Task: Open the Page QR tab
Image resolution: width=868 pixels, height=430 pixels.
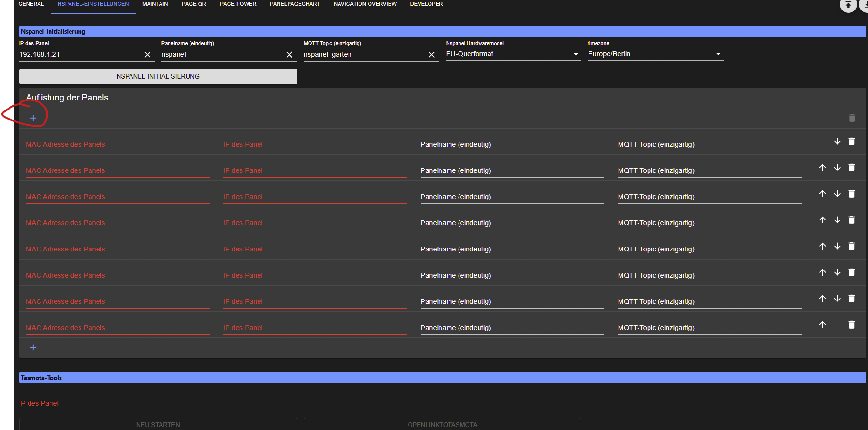Action: click(x=194, y=4)
